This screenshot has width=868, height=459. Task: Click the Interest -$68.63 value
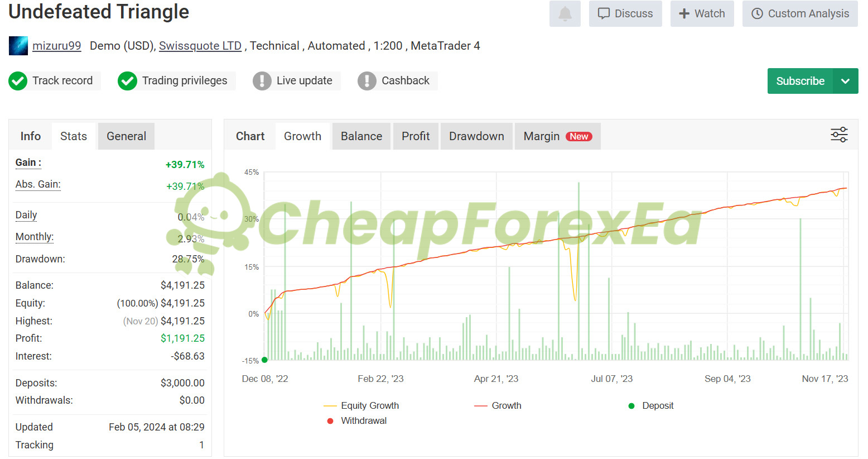tap(187, 356)
